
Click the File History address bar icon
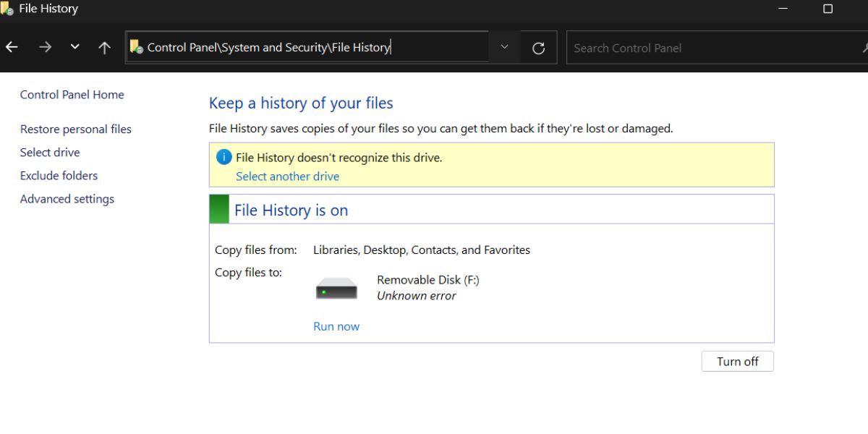pos(136,48)
